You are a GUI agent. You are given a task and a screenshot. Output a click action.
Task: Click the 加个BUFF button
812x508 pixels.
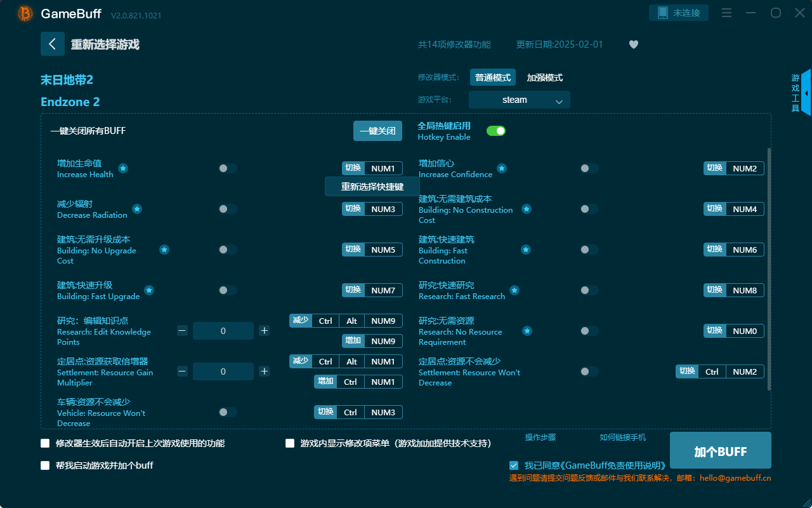coord(719,450)
